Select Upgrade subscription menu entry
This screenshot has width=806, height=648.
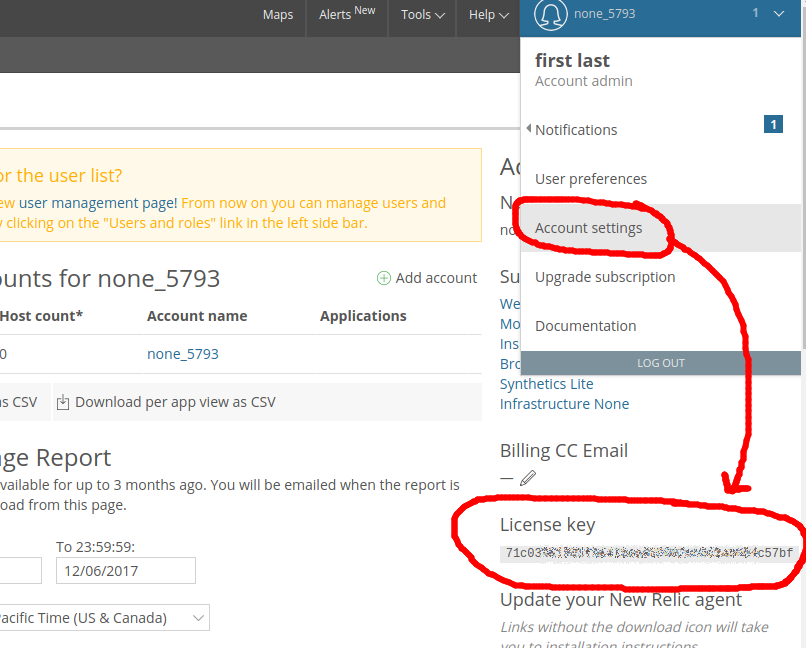pyautogui.click(x=605, y=277)
